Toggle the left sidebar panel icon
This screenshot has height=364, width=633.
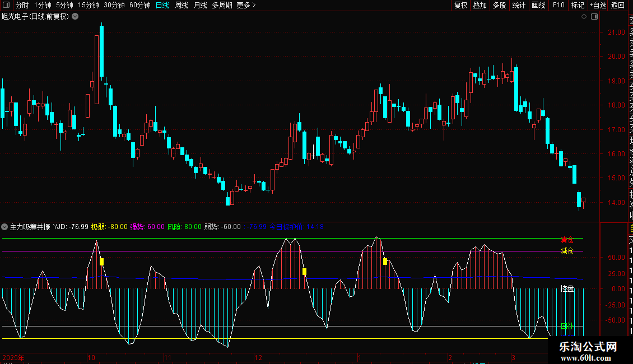pos(6,5)
